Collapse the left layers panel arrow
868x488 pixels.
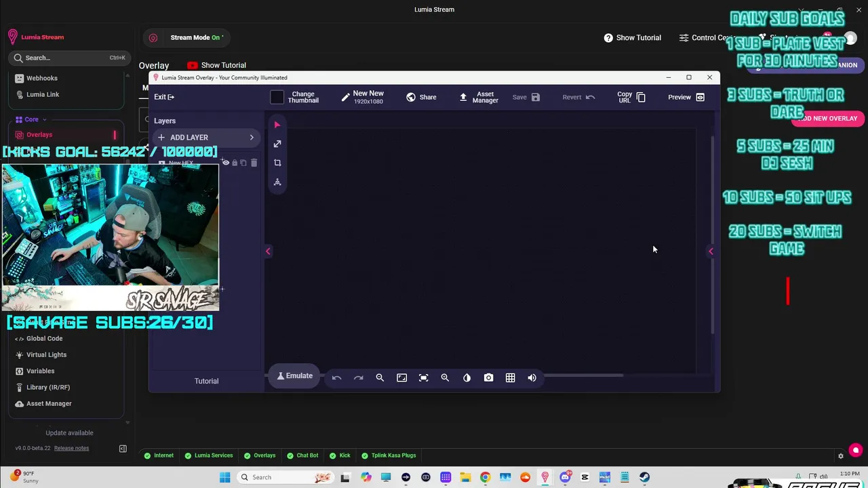[x=268, y=251]
